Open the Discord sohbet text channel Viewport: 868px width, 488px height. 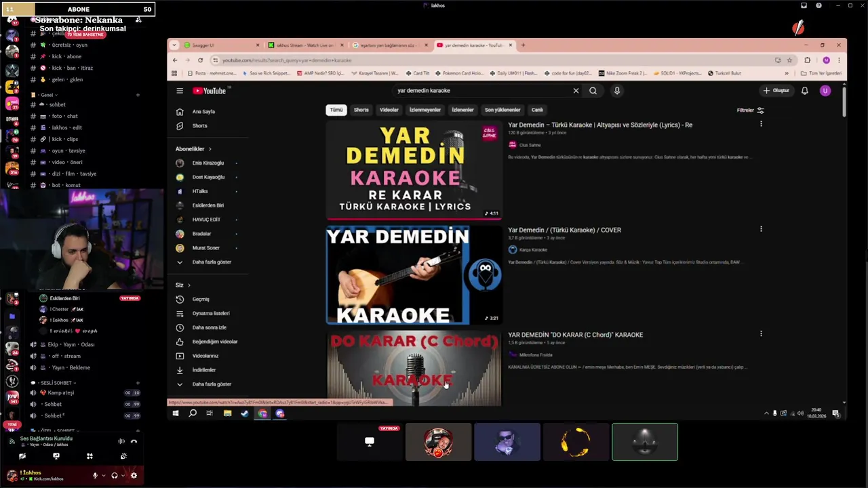pyautogui.click(x=85, y=105)
